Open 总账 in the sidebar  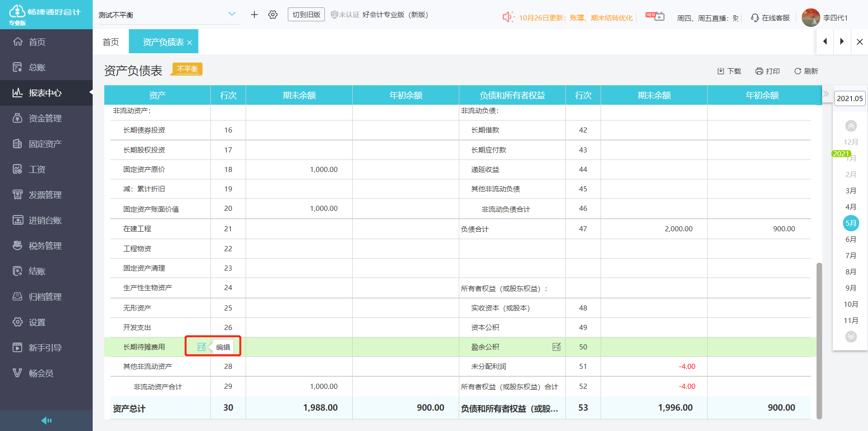tap(46, 67)
